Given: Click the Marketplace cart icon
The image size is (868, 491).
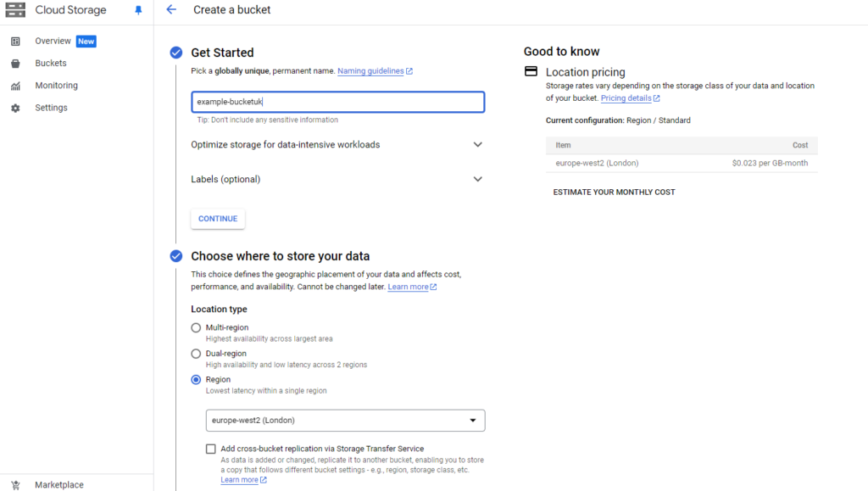Looking at the screenshot, I should (x=15, y=485).
